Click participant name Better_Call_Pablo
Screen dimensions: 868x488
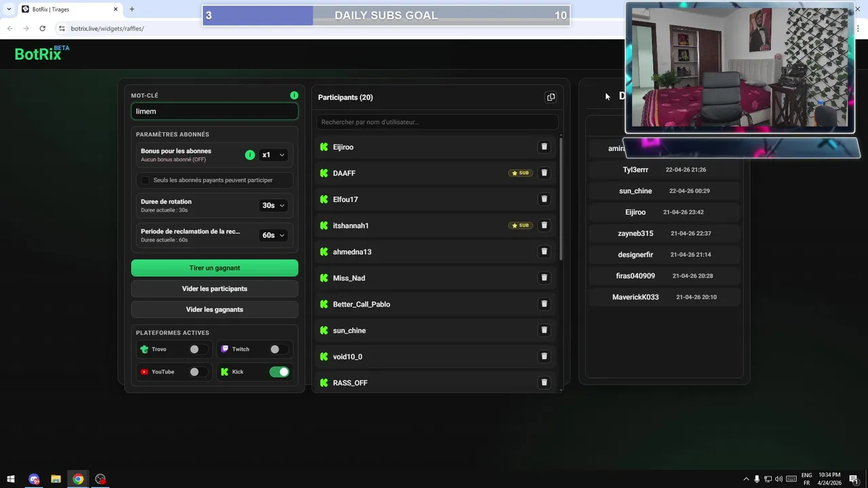(x=361, y=304)
